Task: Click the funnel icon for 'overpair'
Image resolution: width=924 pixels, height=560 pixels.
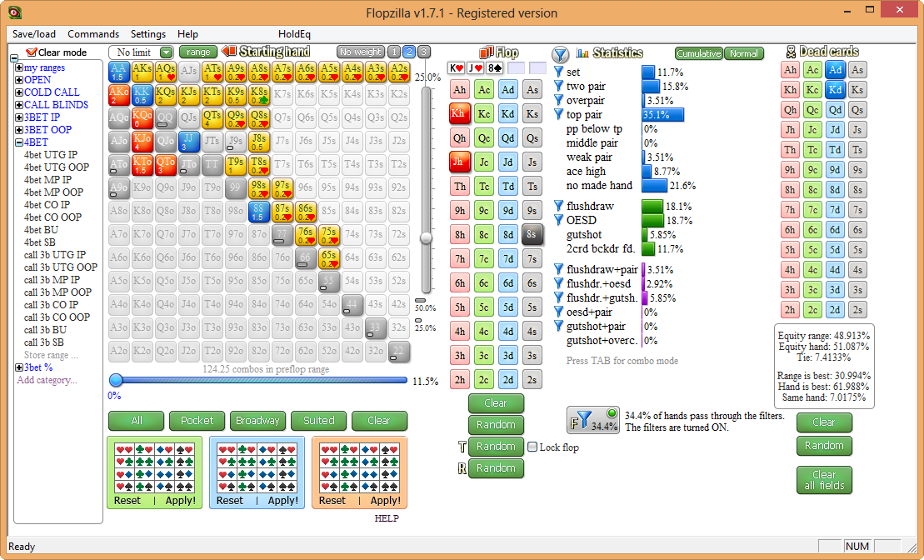Action: point(558,100)
